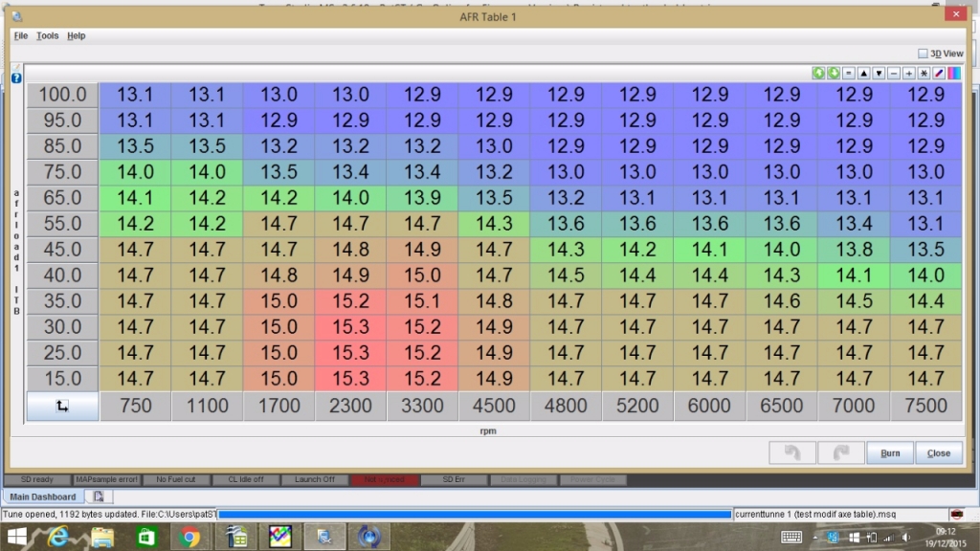This screenshot has width=980, height=551.
Task: Select AFR cell at 85.0 load, 1100 rpm
Action: [x=208, y=146]
